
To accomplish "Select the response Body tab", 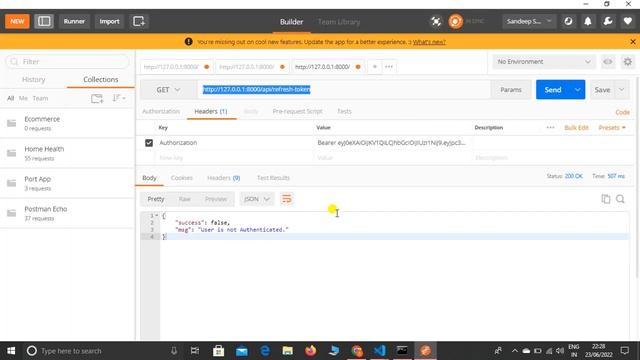I will [x=149, y=178].
